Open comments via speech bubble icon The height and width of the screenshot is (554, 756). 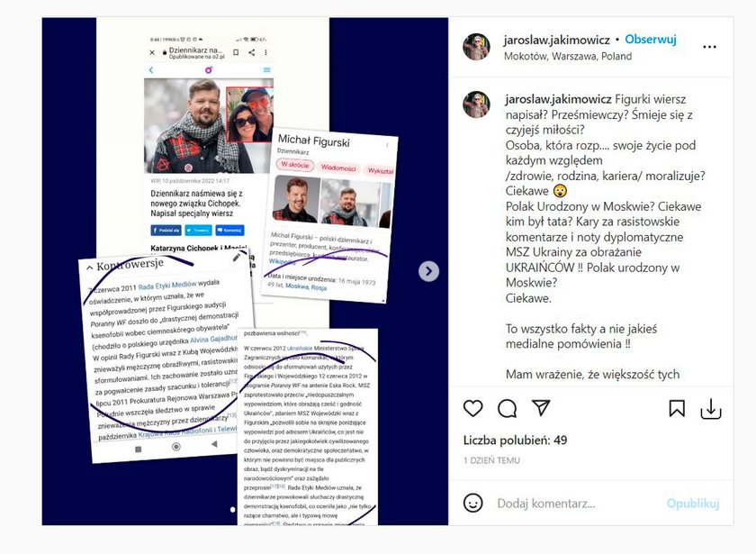coord(508,408)
